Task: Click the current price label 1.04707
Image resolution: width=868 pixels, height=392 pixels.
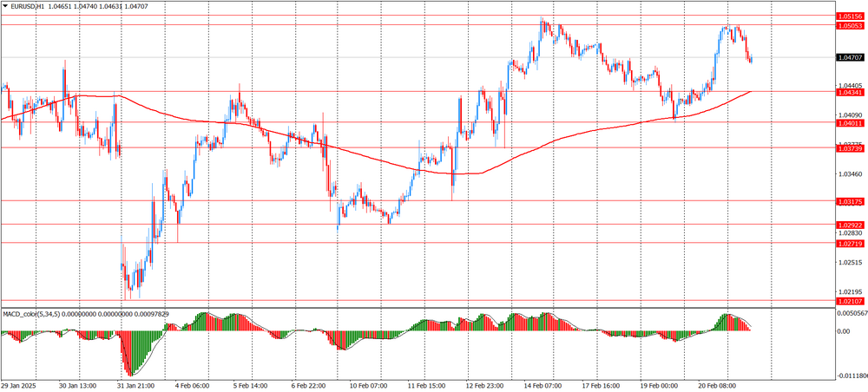Action: 850,57
